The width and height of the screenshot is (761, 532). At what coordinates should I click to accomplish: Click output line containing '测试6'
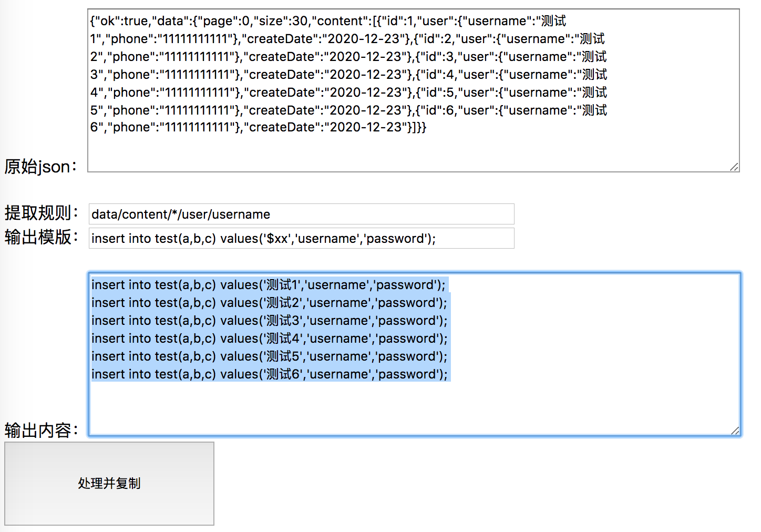270,374
